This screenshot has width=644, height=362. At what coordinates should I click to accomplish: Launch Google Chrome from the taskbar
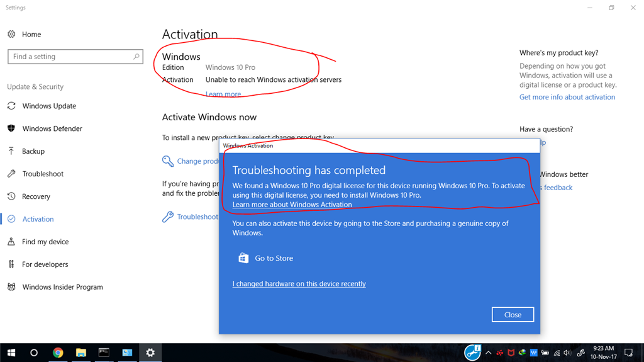[x=58, y=353]
